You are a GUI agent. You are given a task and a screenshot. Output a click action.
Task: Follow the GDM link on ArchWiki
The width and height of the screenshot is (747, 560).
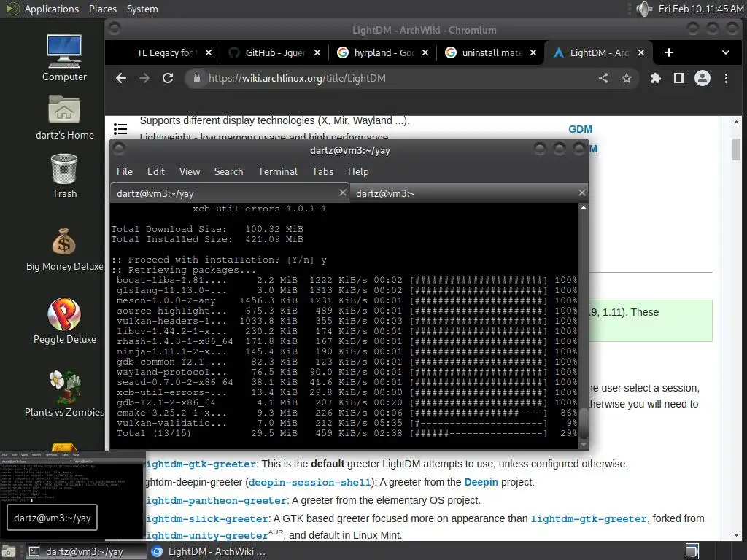(580, 129)
